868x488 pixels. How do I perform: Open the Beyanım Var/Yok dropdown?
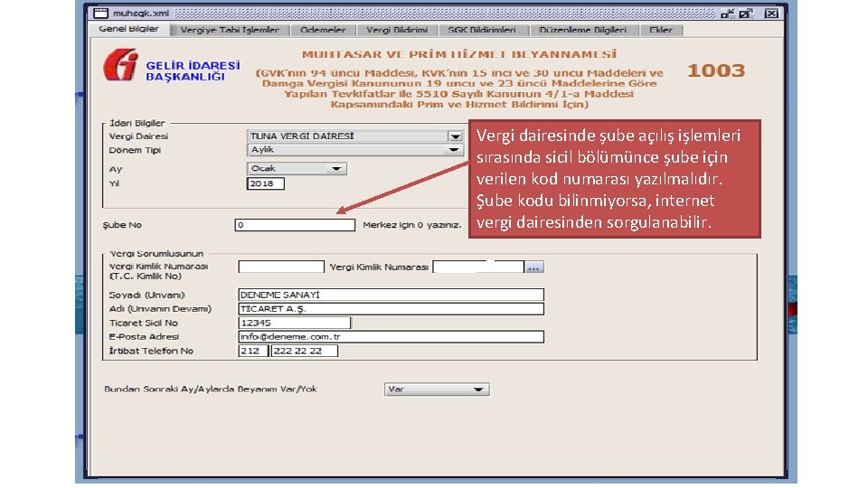click(x=436, y=389)
